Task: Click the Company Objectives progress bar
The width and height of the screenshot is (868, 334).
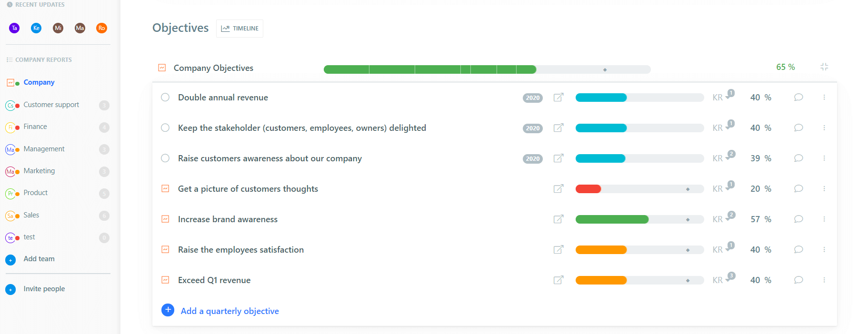Action: pyautogui.click(x=487, y=69)
